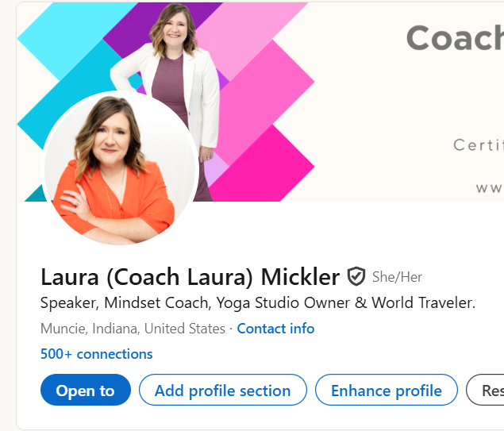Image resolution: width=504 pixels, height=431 pixels.
Task: Open the Contact info link
Action: coord(275,329)
